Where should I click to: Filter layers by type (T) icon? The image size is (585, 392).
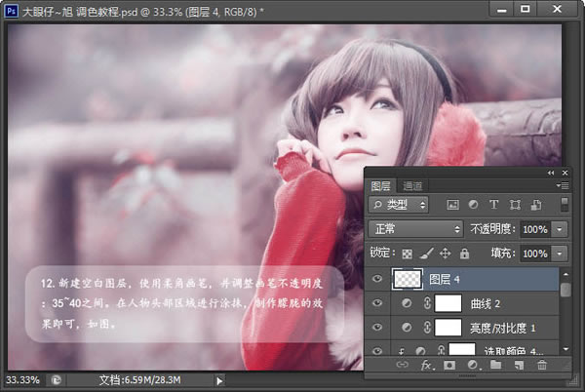coord(493,205)
